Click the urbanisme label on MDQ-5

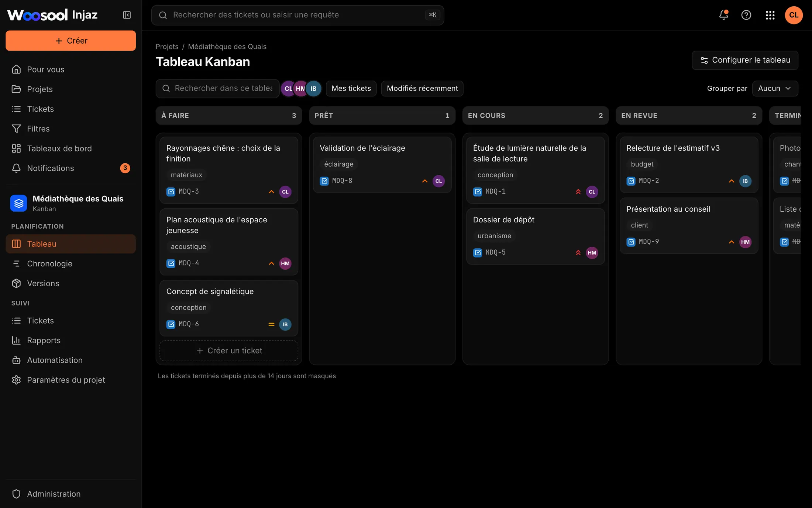494,236
